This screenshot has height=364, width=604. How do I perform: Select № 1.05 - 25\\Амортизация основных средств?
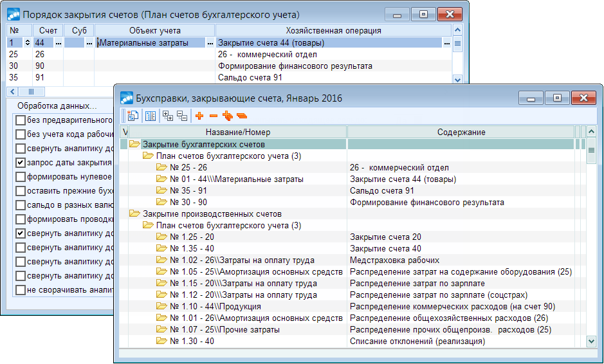[x=256, y=271]
